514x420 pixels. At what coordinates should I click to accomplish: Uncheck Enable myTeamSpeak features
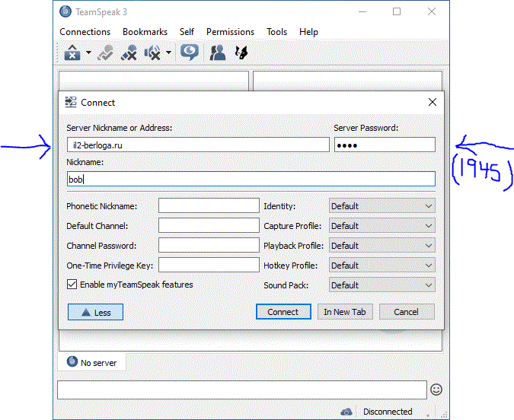tap(72, 285)
